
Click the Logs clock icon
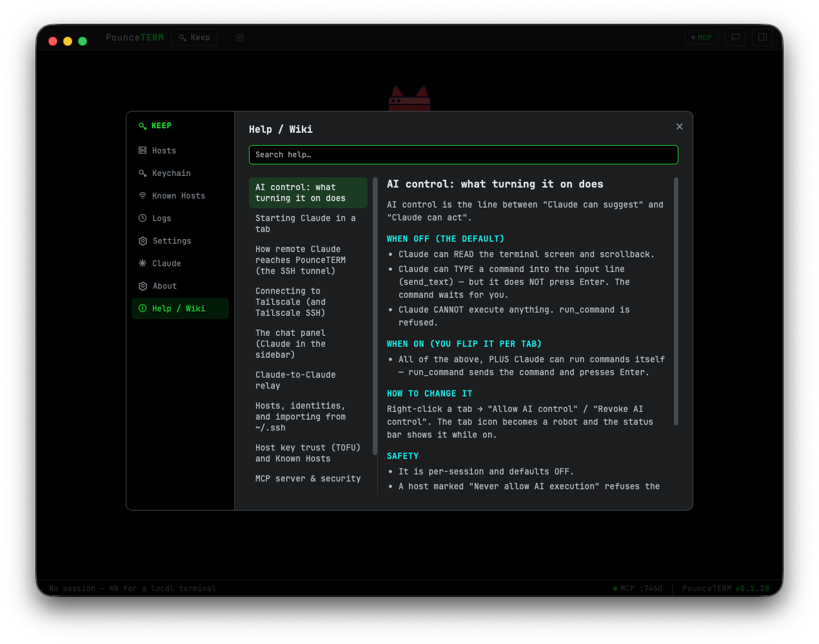point(143,218)
